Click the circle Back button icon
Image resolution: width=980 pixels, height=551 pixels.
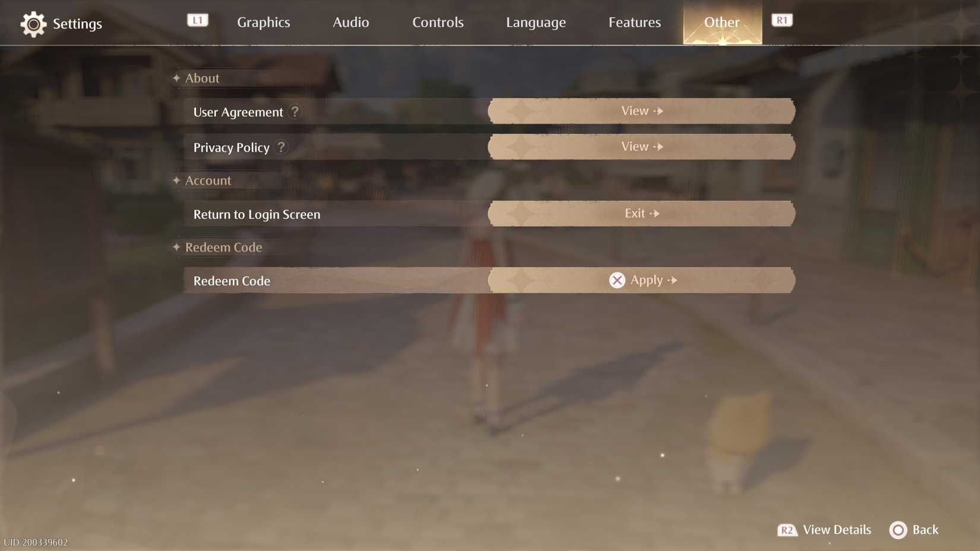(x=898, y=530)
